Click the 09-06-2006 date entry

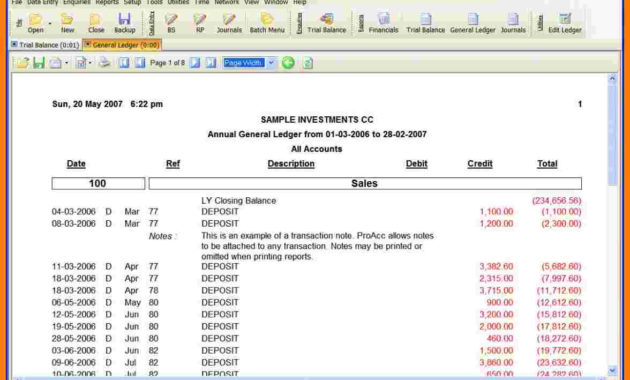tap(74, 363)
